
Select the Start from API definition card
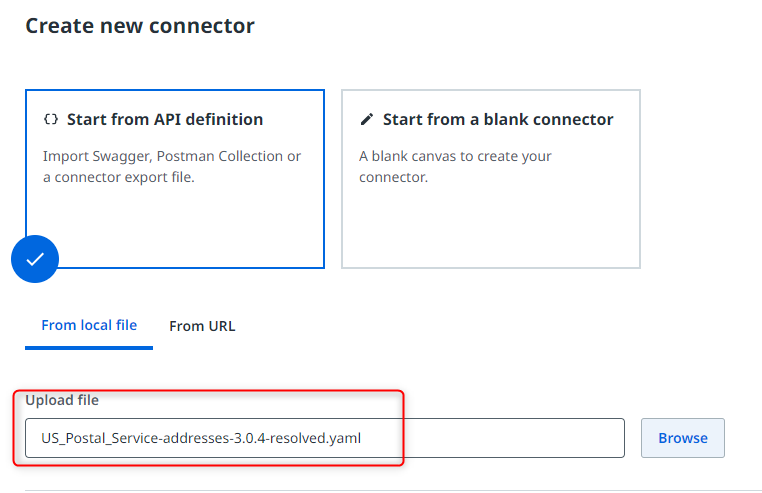175,179
